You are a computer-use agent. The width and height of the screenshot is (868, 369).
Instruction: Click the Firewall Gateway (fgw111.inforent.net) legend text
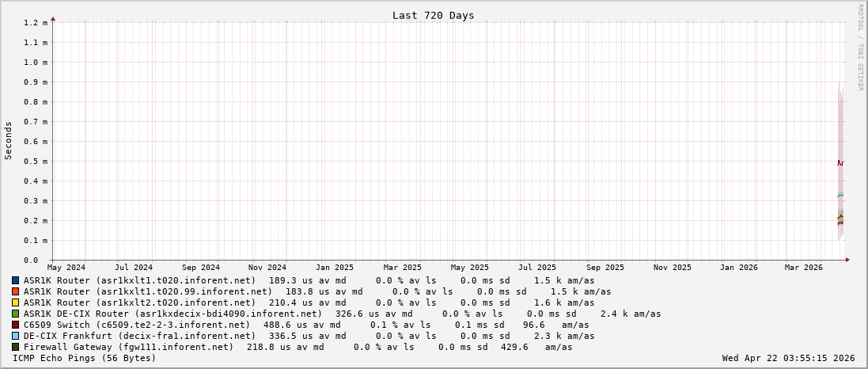click(128, 347)
